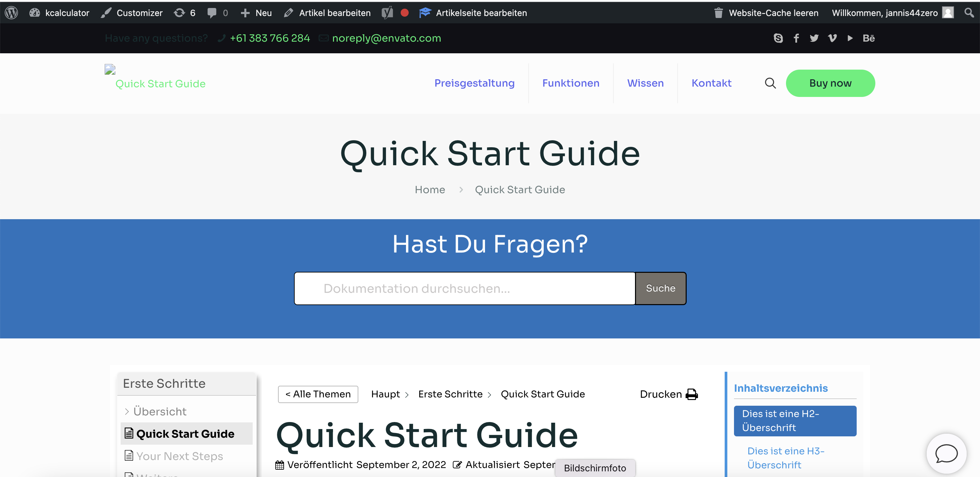The width and height of the screenshot is (980, 477).
Task: Open Preisgestaltung in main navigation
Action: click(x=474, y=83)
